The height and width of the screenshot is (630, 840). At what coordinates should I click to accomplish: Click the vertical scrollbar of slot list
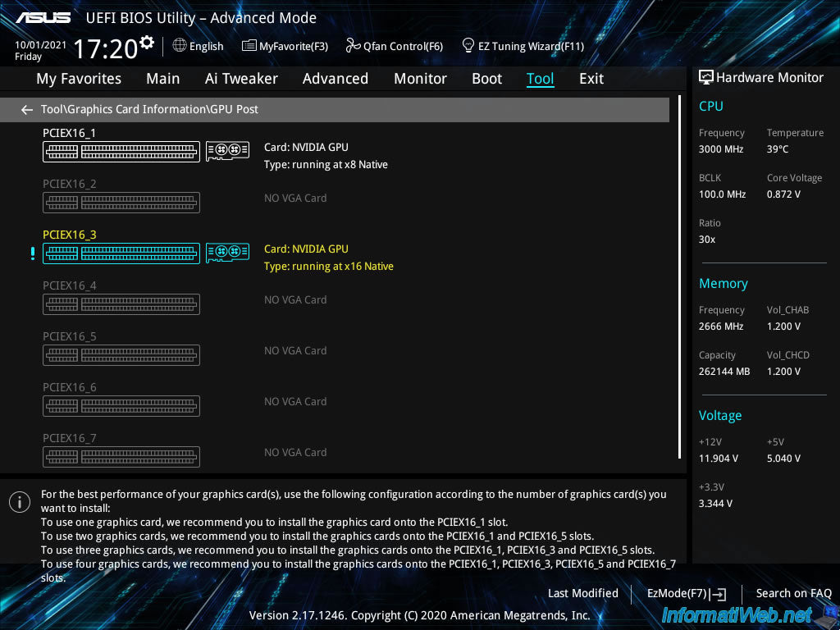(x=679, y=279)
